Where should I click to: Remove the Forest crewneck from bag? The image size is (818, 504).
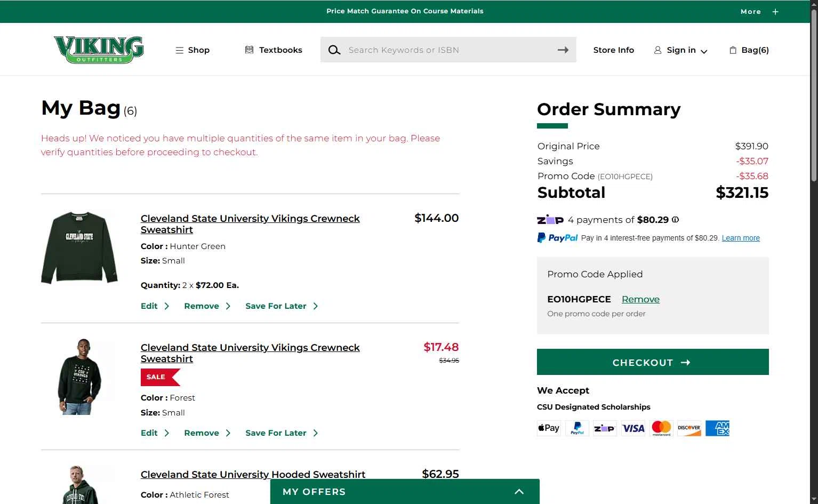[202, 433]
